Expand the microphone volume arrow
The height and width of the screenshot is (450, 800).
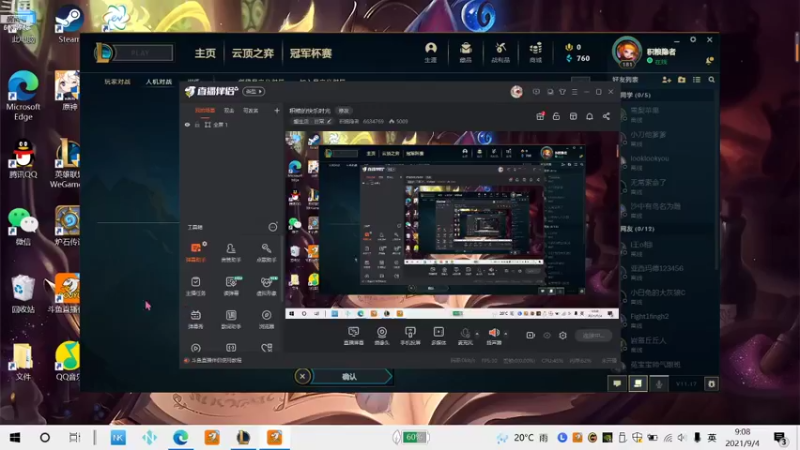477,334
